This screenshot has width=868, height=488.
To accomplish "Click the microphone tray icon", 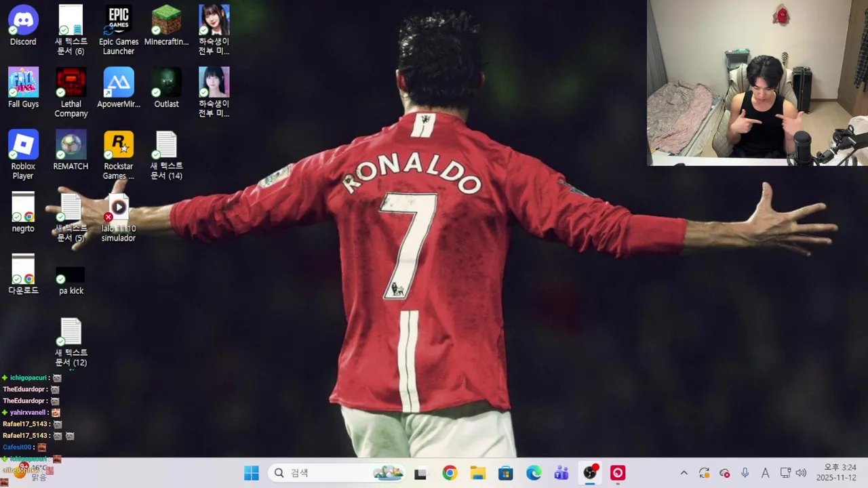I will [745, 473].
